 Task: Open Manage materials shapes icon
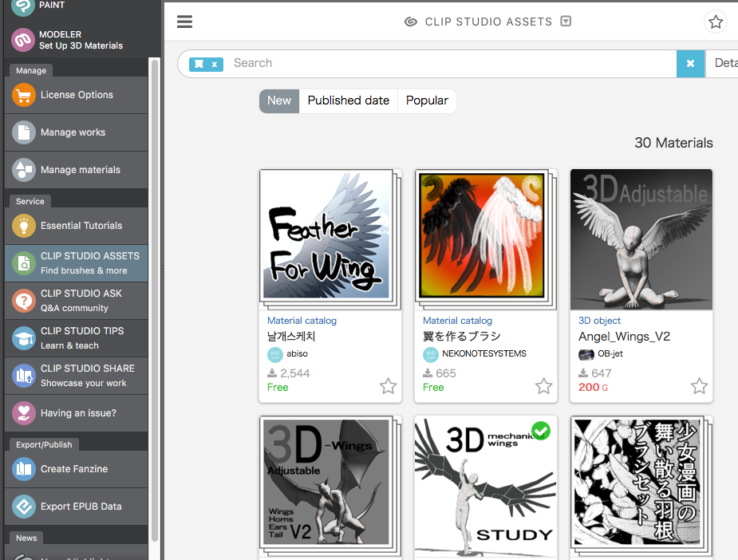23,170
